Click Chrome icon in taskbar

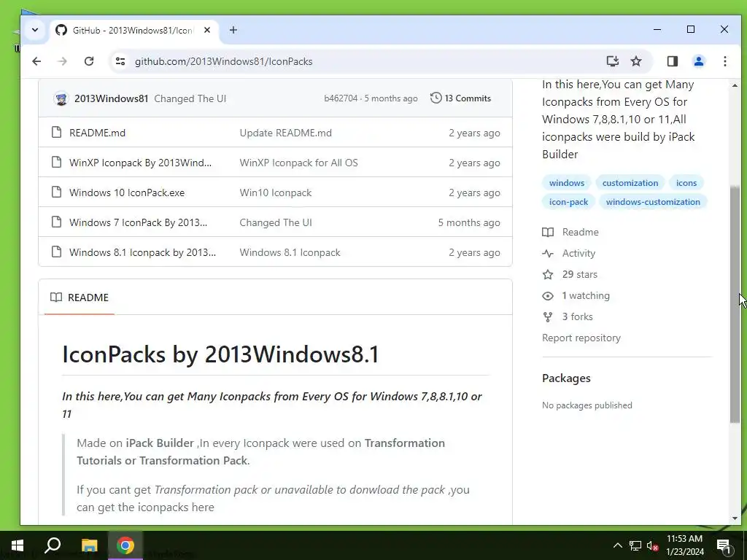[x=125, y=545]
